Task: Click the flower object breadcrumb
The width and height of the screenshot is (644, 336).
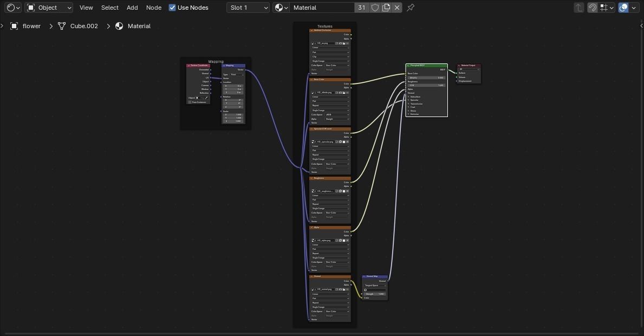Action: pyautogui.click(x=31, y=26)
